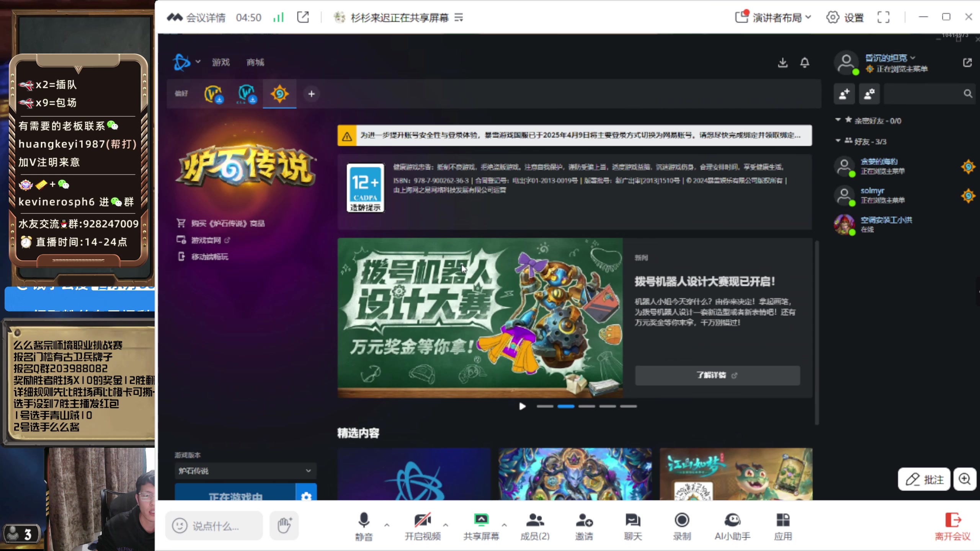Screen dimensions: 980x551
Task: Toggle the meeting fullscreen icon
Action: pyautogui.click(x=883, y=17)
